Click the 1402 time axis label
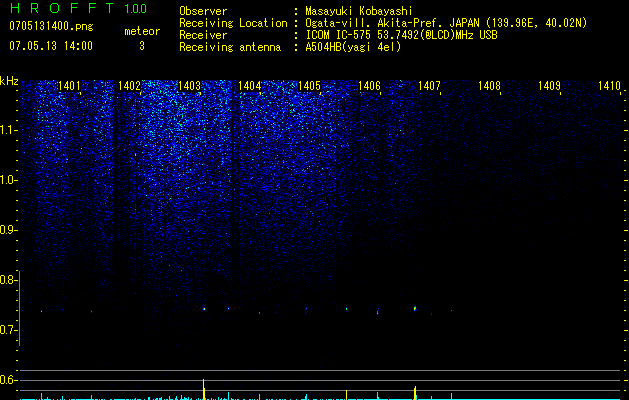 [x=130, y=85]
